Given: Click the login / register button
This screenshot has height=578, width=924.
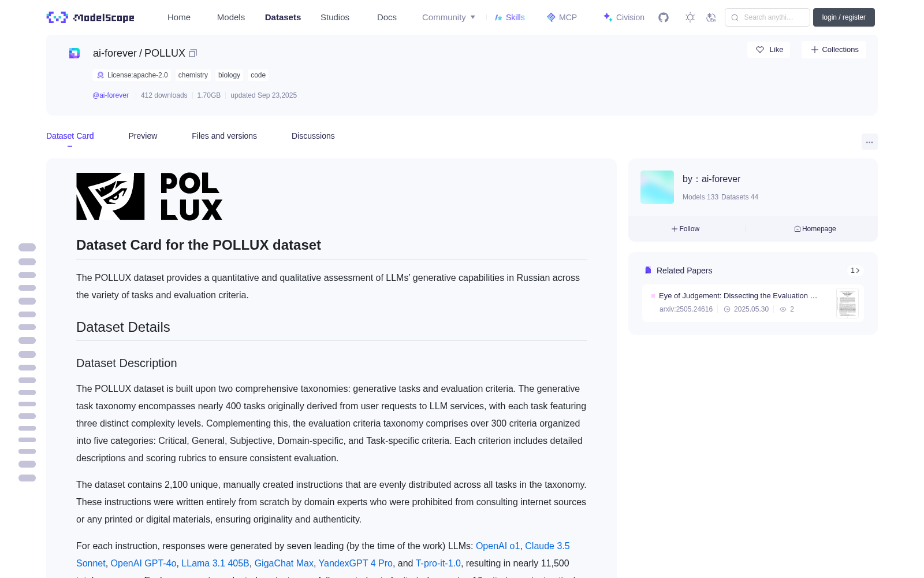Looking at the screenshot, I should [x=844, y=17].
